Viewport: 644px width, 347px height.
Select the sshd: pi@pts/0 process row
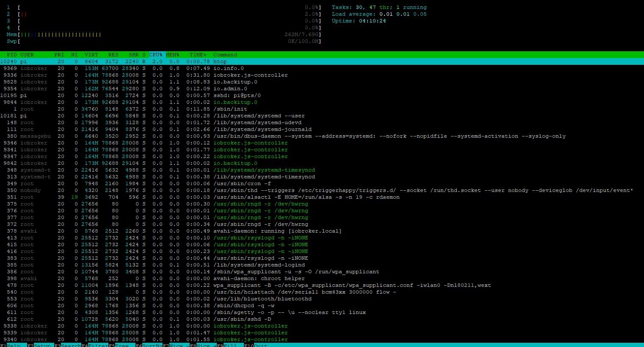coord(322,95)
